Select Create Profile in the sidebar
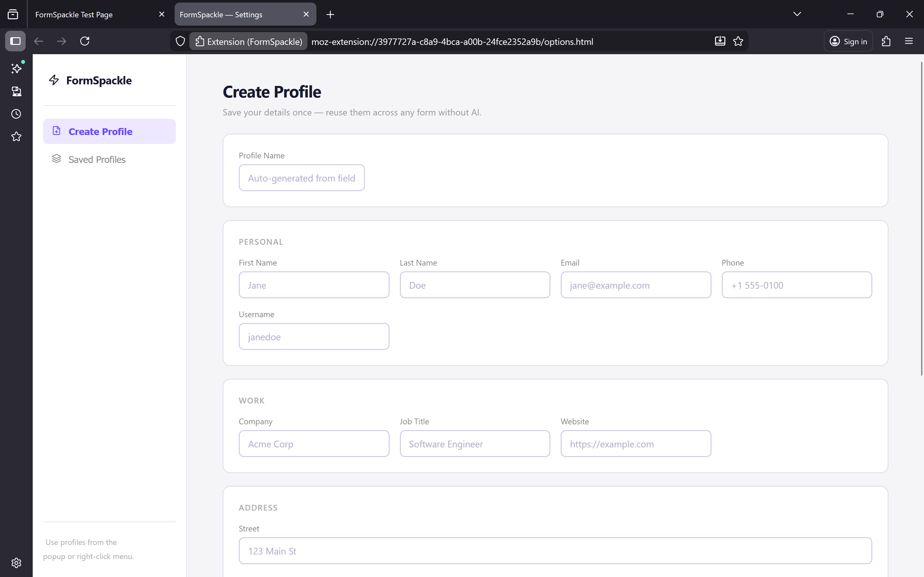 [x=109, y=131]
